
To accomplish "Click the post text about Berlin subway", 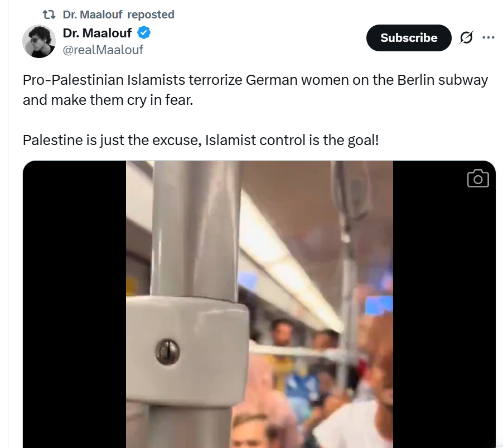I will click(x=255, y=90).
